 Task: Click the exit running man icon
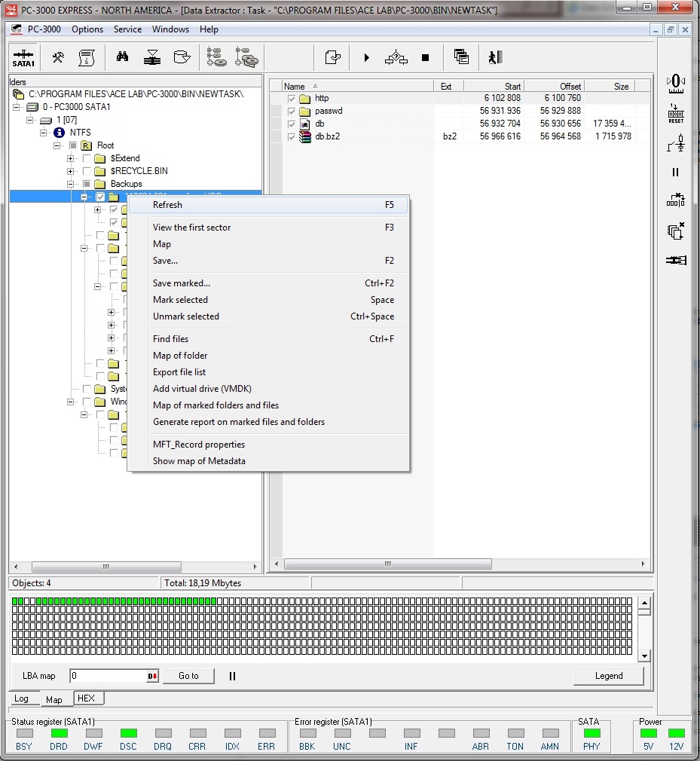(495, 57)
